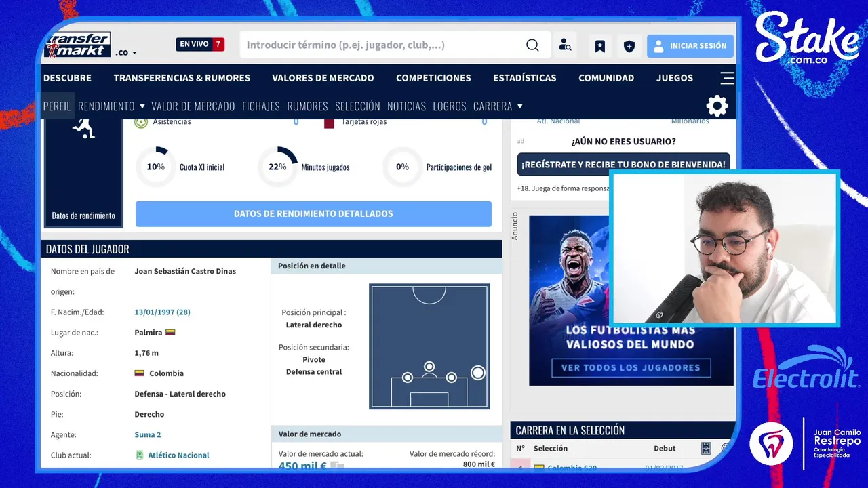Open the hamburger menu icon
This screenshot has height=488, width=868.
(x=727, y=78)
